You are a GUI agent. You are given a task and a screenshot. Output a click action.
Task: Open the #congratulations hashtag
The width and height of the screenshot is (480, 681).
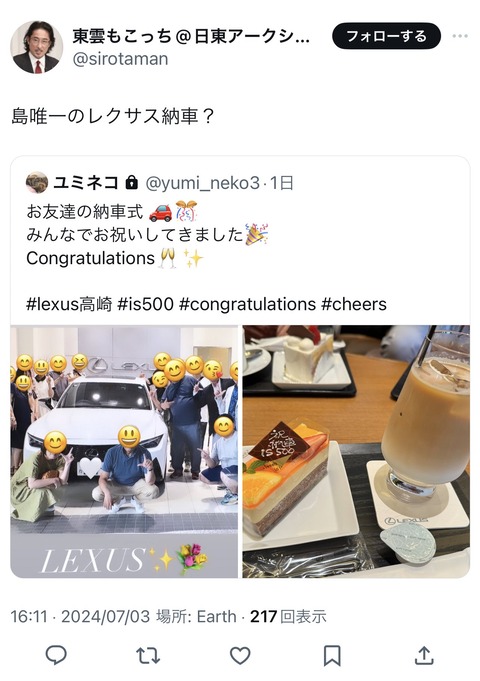(x=247, y=304)
